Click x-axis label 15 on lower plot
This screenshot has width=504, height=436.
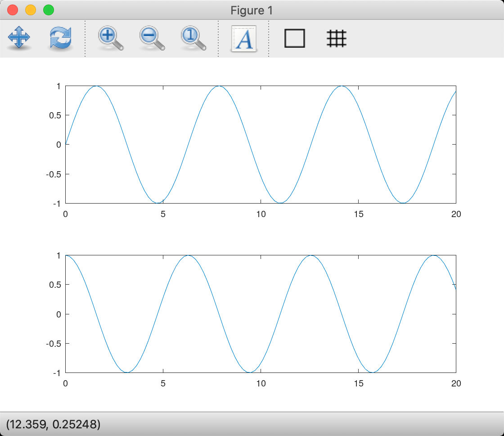point(358,383)
